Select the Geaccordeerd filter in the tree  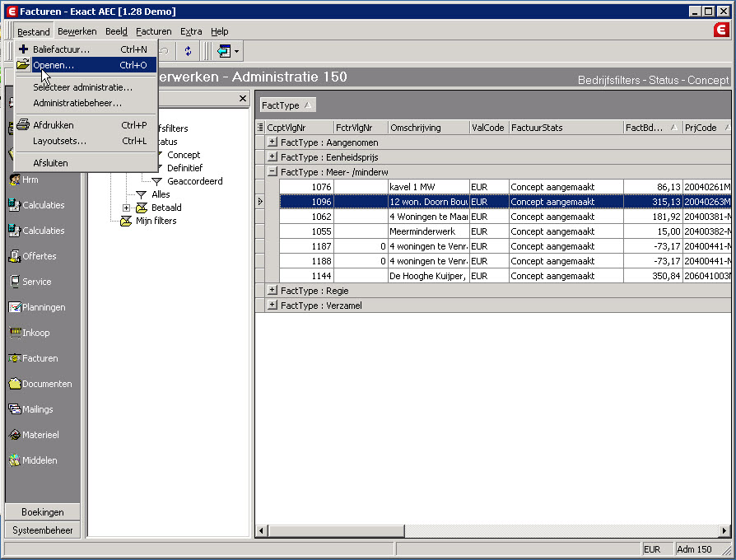point(195,181)
